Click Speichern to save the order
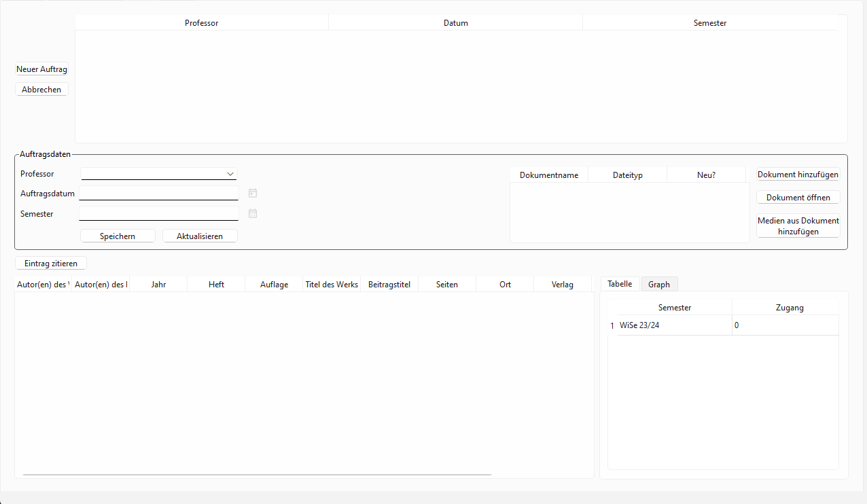The width and height of the screenshot is (867, 504). [x=118, y=236]
